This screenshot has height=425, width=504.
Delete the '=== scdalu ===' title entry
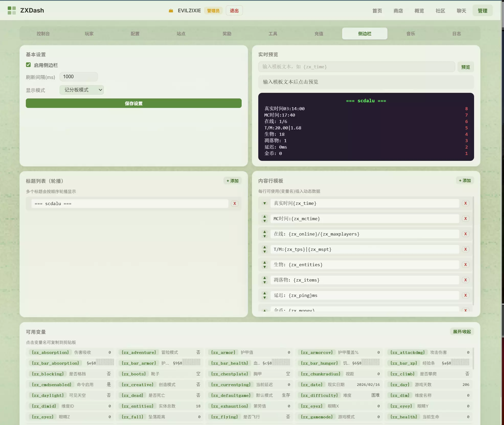point(234,204)
